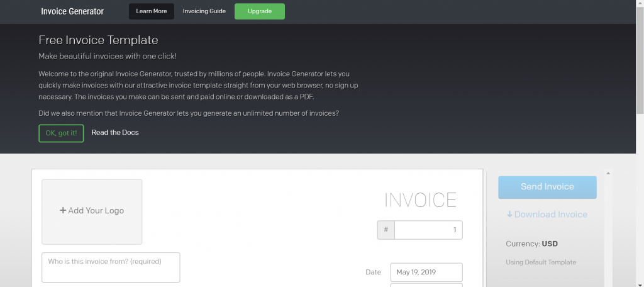Viewport: 644px width, 287px height.
Task: Click the Date label field
Action: pyautogui.click(x=373, y=273)
